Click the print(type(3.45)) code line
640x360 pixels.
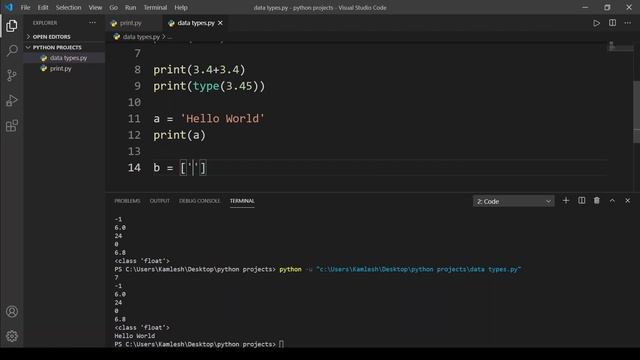point(209,86)
